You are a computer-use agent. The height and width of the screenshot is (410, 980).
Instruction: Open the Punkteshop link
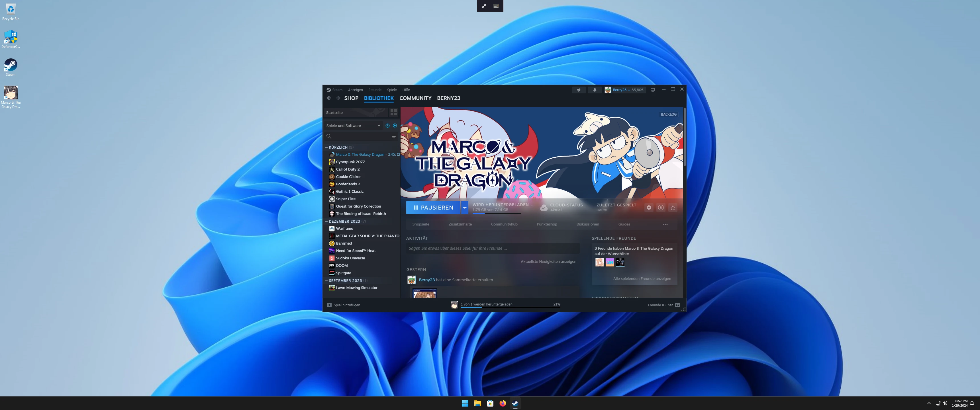click(x=547, y=224)
